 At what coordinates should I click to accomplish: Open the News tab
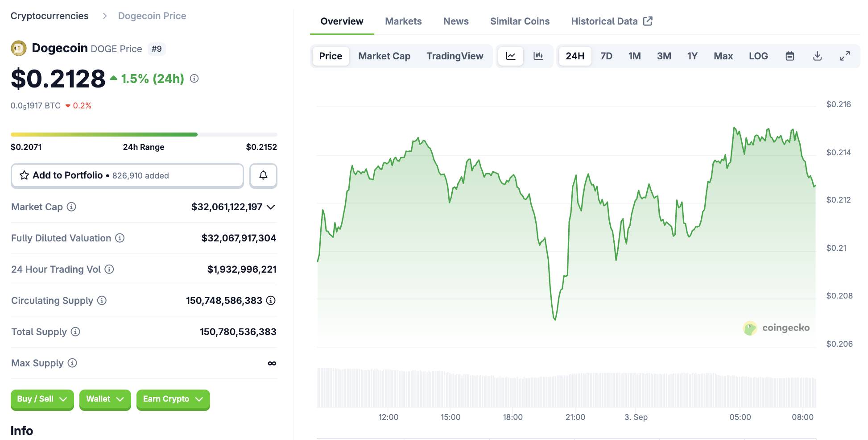[x=456, y=21]
